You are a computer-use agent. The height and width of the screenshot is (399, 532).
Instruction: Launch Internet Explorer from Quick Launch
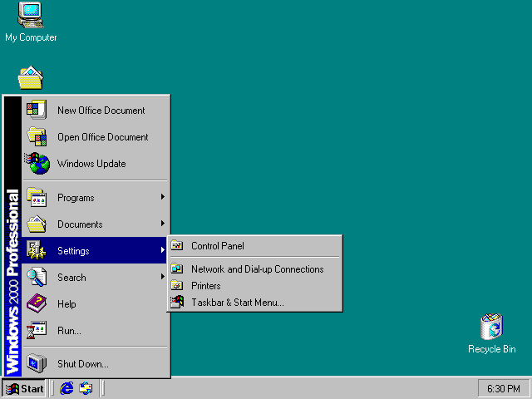coord(66,388)
